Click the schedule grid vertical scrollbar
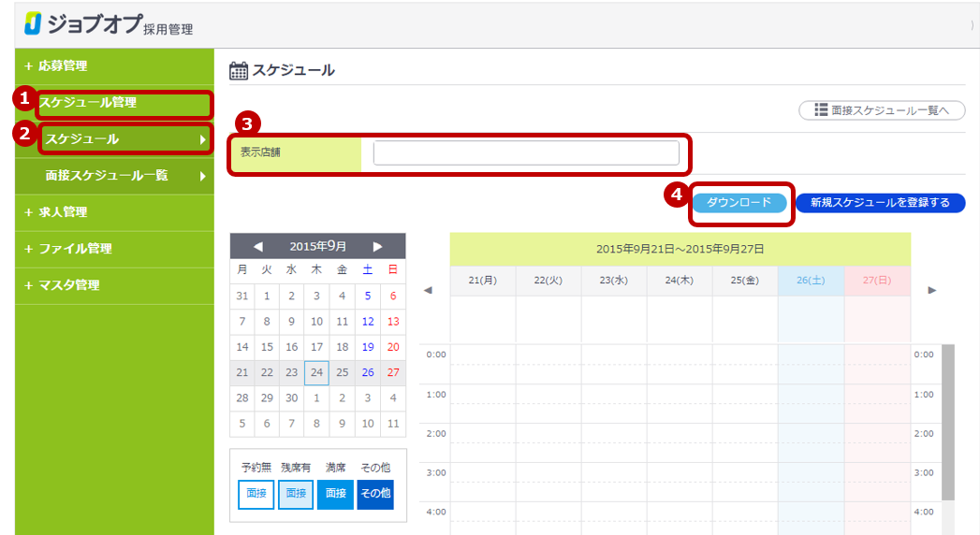 point(947,421)
